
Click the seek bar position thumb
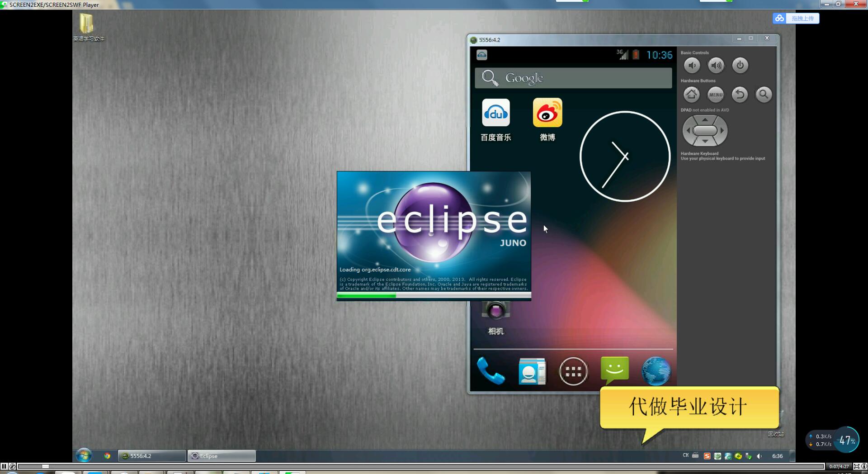point(45,466)
